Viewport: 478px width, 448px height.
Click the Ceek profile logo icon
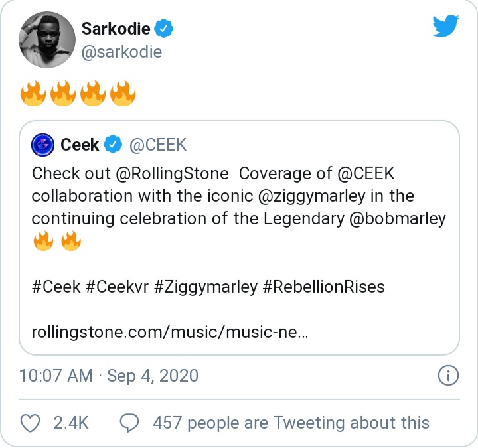point(44,145)
